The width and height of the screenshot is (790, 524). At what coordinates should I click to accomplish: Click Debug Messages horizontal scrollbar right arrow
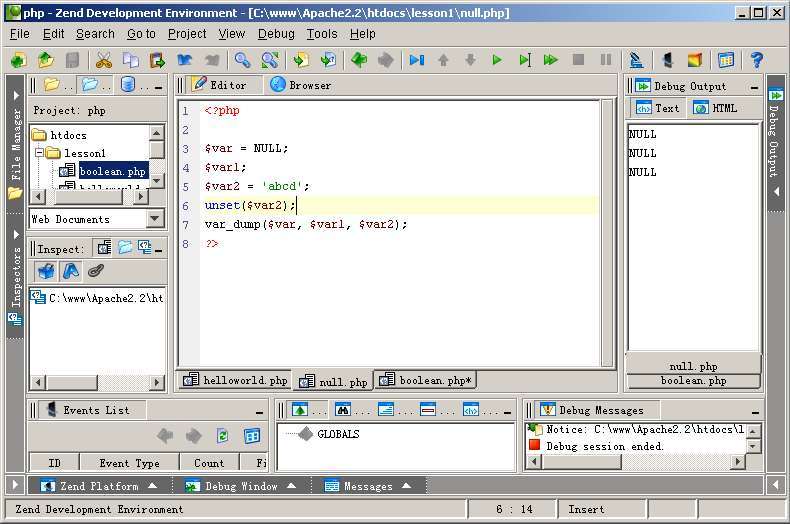point(738,461)
